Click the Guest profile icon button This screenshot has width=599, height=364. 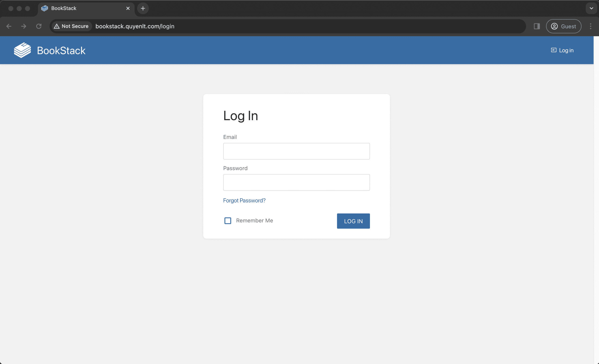click(563, 26)
